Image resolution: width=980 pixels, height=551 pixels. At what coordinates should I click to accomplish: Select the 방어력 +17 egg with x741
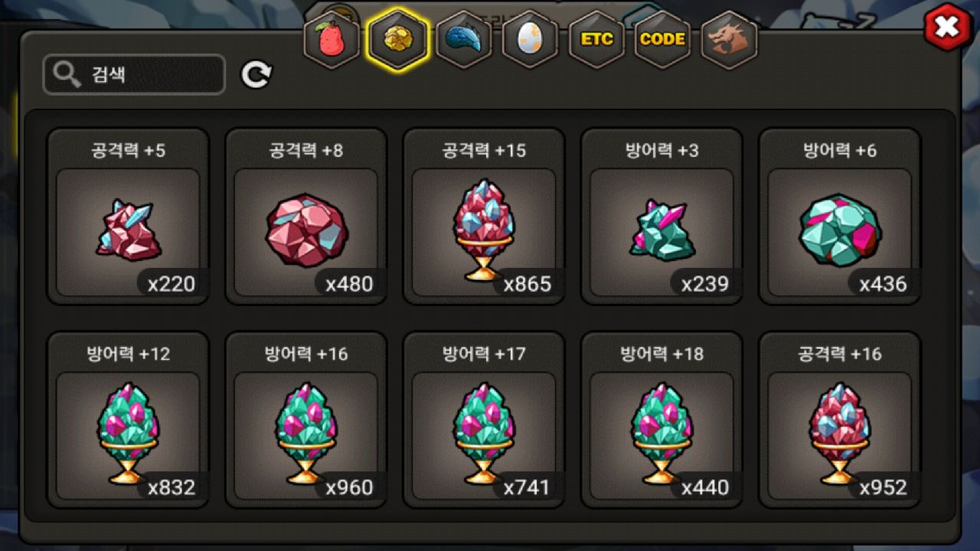[x=484, y=419]
